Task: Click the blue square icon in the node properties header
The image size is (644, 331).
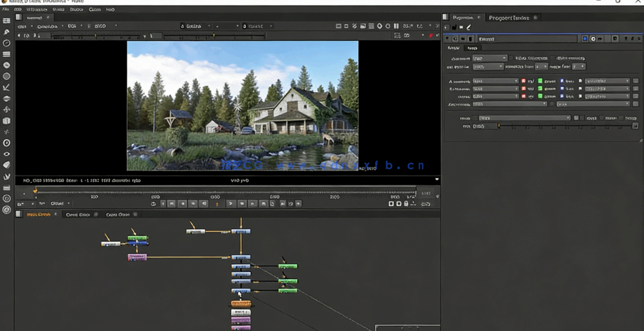Action: 584,39
